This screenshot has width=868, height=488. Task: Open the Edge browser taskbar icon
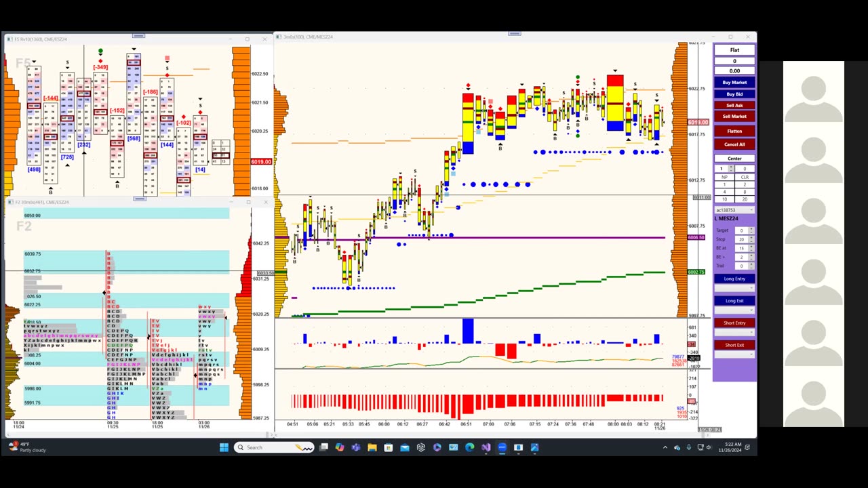point(470,447)
